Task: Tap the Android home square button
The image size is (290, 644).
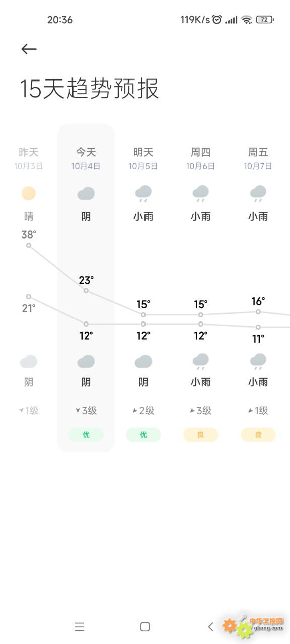Action: tap(145, 626)
